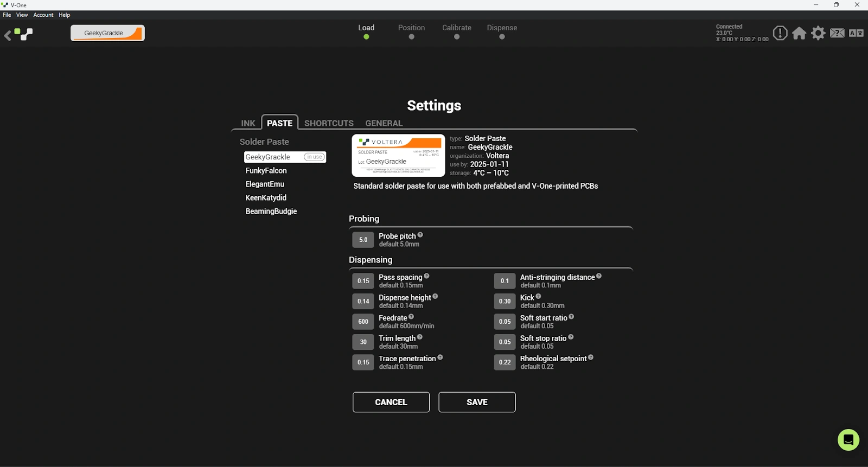Select ElegantEmu solder paste
The width and height of the screenshot is (868, 467).
tap(265, 184)
